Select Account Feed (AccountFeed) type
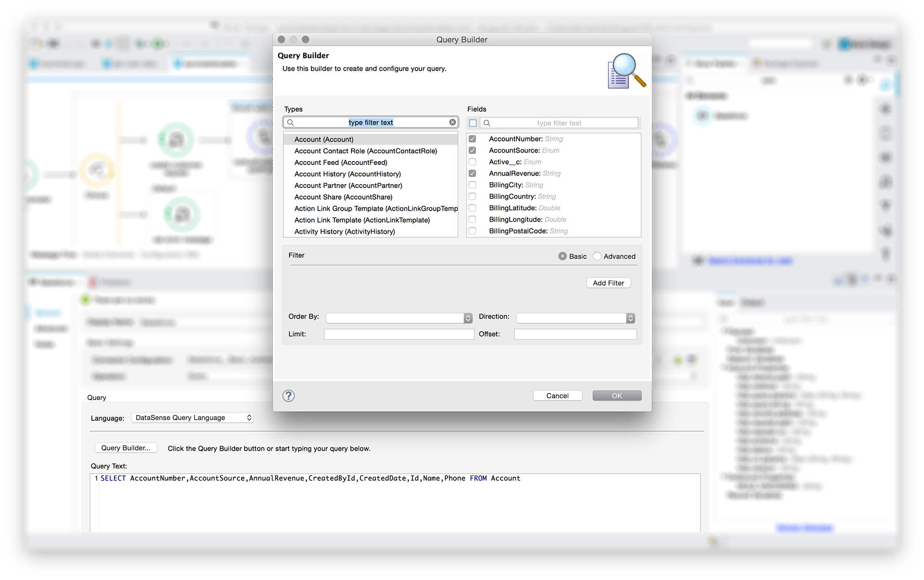The width and height of the screenshot is (924, 580). tap(371, 163)
